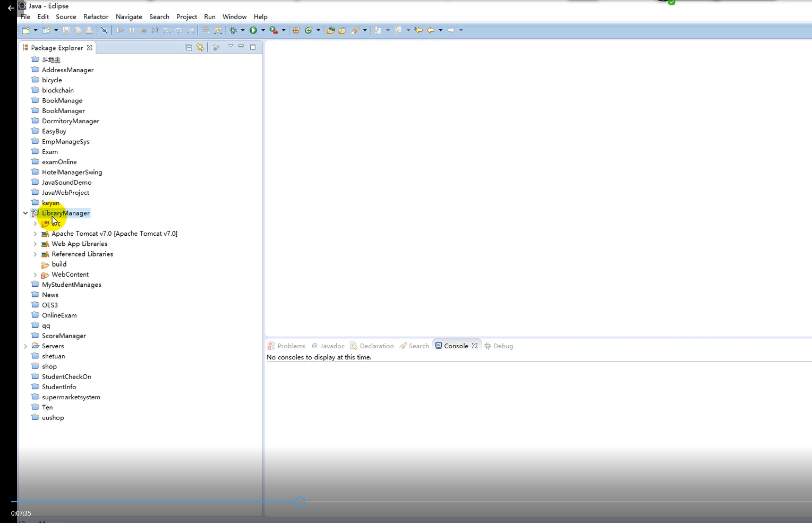Click the Save All toolbar icon
The width and height of the screenshot is (812, 523).
pyautogui.click(x=78, y=30)
